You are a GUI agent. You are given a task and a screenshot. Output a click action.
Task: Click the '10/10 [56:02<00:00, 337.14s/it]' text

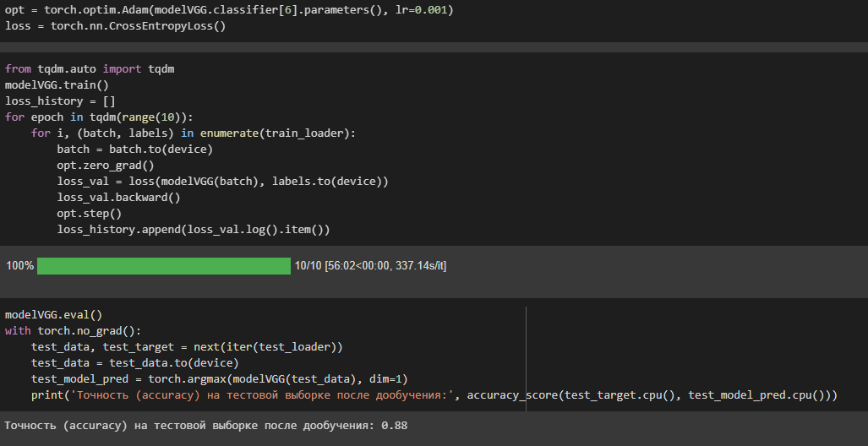[370, 266]
